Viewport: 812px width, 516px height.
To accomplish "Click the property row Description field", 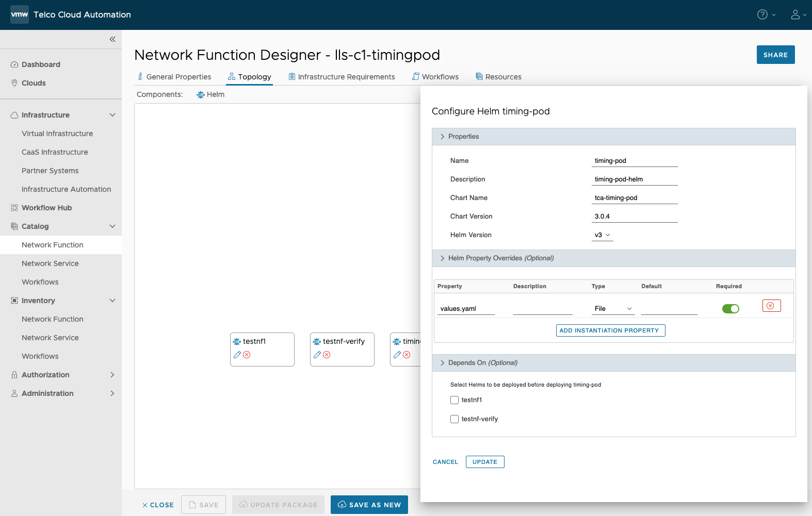I will 543,309.
